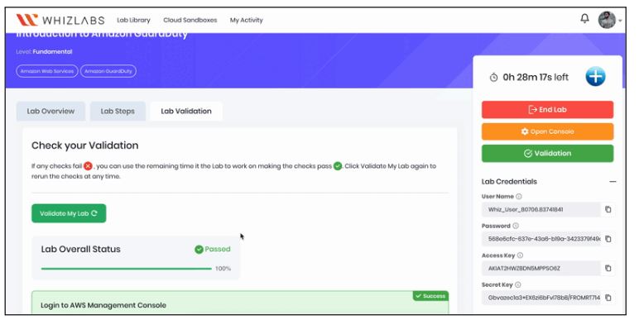Copy the User Name credential
This screenshot has height=334, width=644.
[x=608, y=209]
